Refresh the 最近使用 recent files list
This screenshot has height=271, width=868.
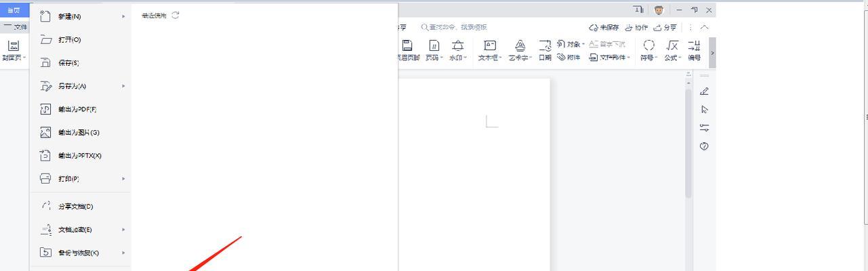(x=175, y=15)
